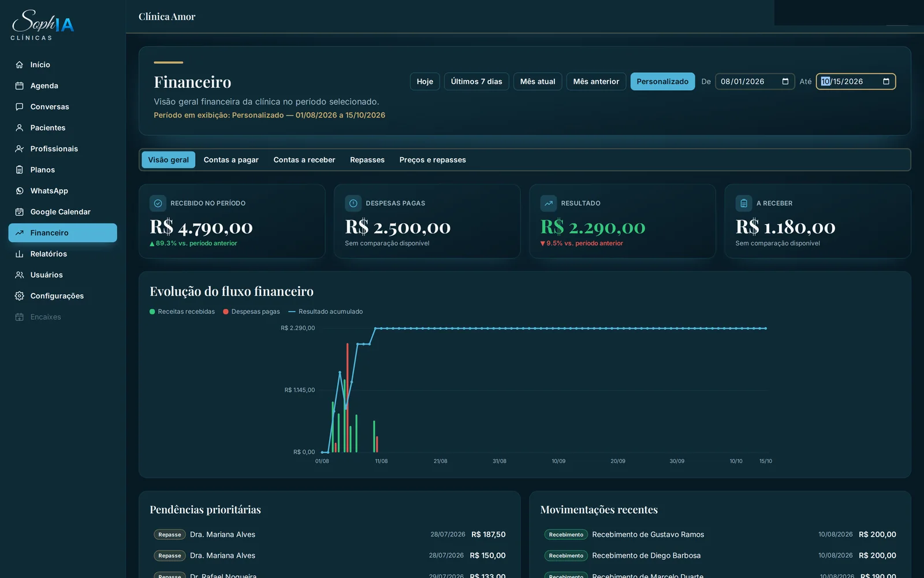
Task: Toggle Receitas recebidas legend series
Action: pyautogui.click(x=182, y=312)
